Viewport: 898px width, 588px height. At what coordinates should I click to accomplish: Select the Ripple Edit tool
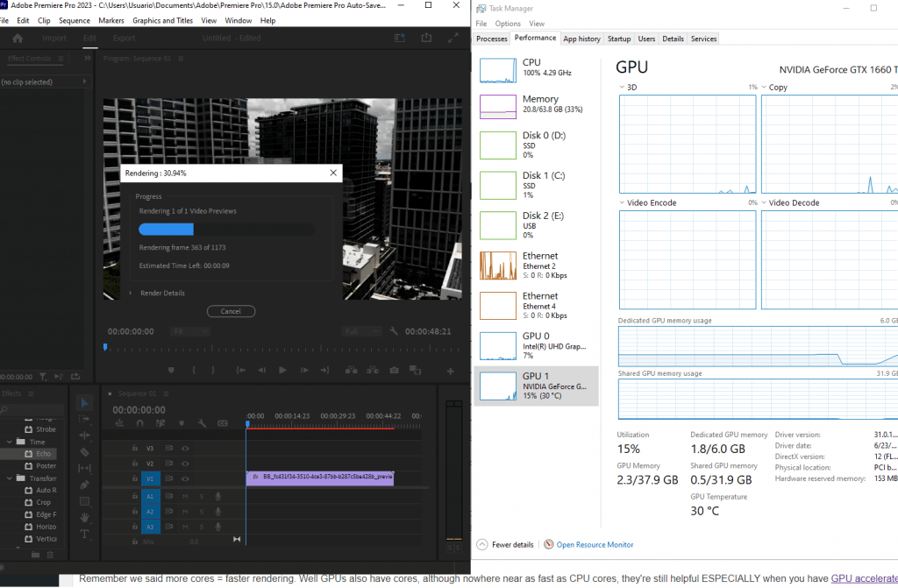pyautogui.click(x=85, y=436)
